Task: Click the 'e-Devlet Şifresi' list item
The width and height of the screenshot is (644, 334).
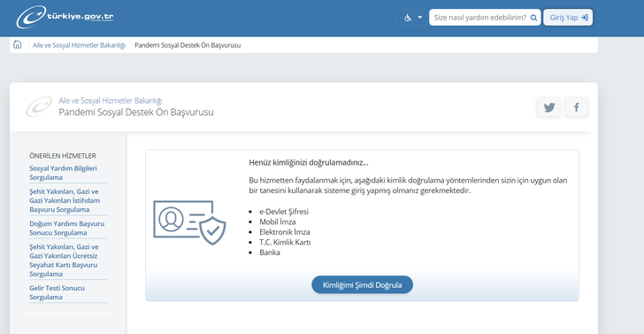Action: point(284,212)
